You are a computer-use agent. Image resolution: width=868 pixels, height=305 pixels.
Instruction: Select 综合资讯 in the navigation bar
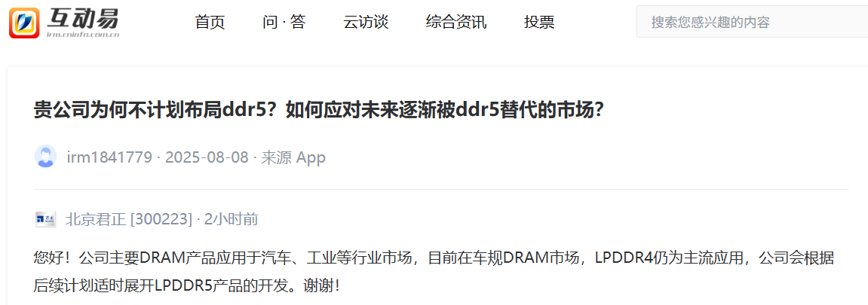456,22
